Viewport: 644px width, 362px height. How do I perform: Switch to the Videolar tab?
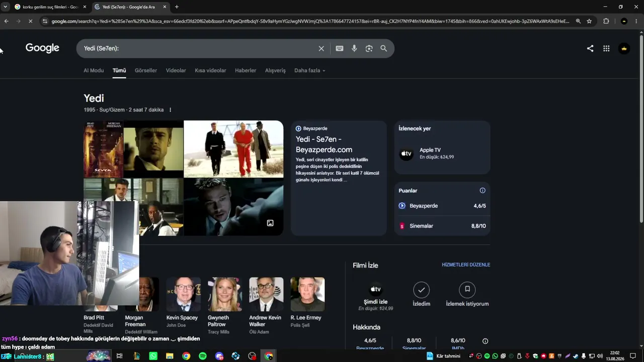[x=176, y=70]
